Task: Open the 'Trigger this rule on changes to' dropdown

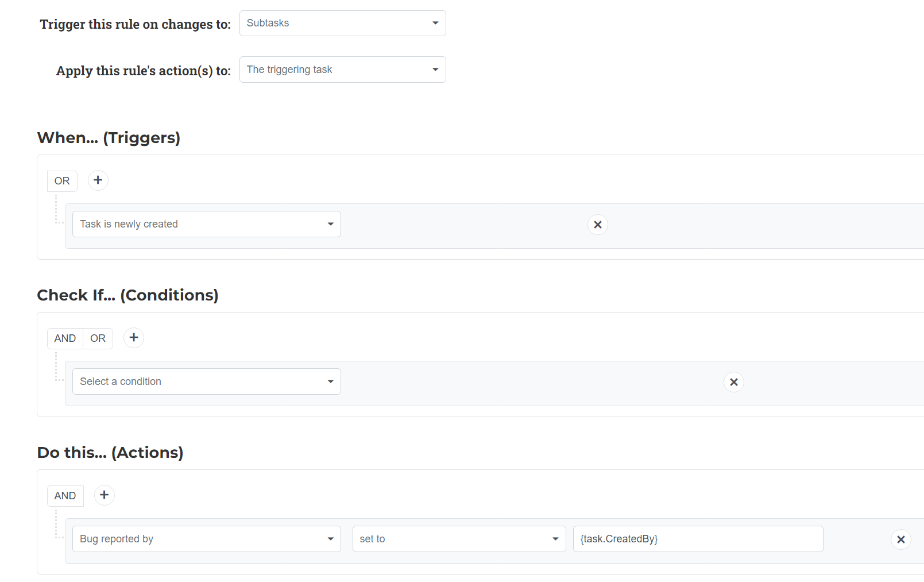Action: 342,23
